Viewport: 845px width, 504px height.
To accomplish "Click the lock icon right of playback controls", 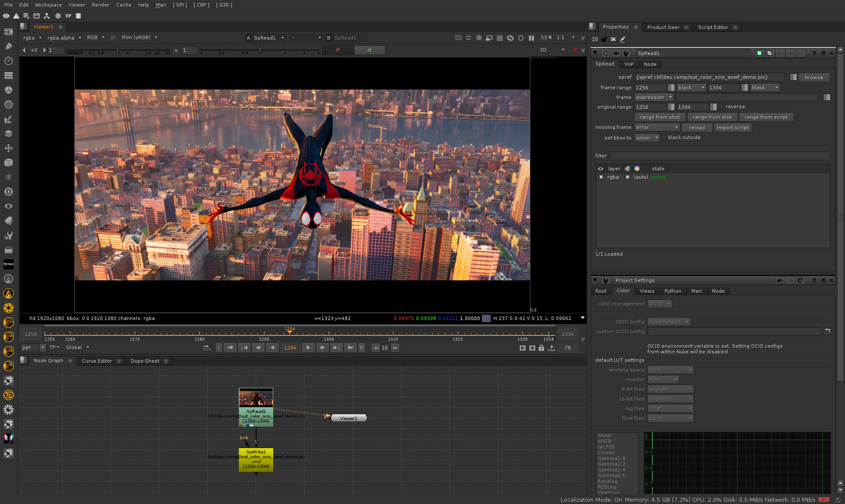I will click(541, 348).
